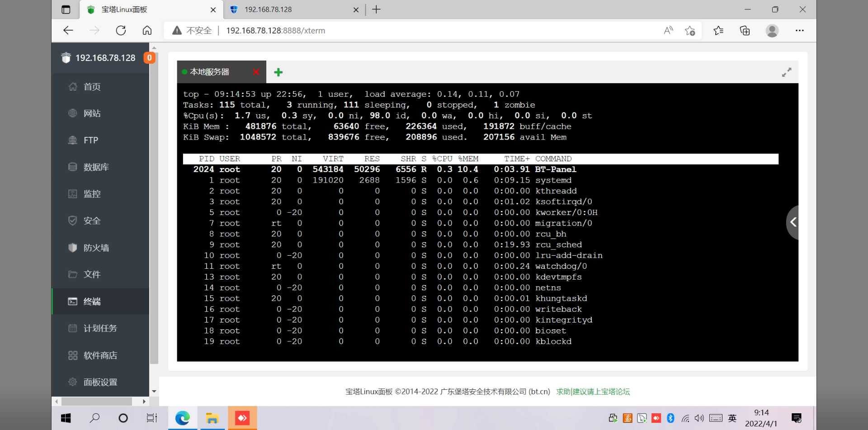Open a new browser tab

coord(376,9)
